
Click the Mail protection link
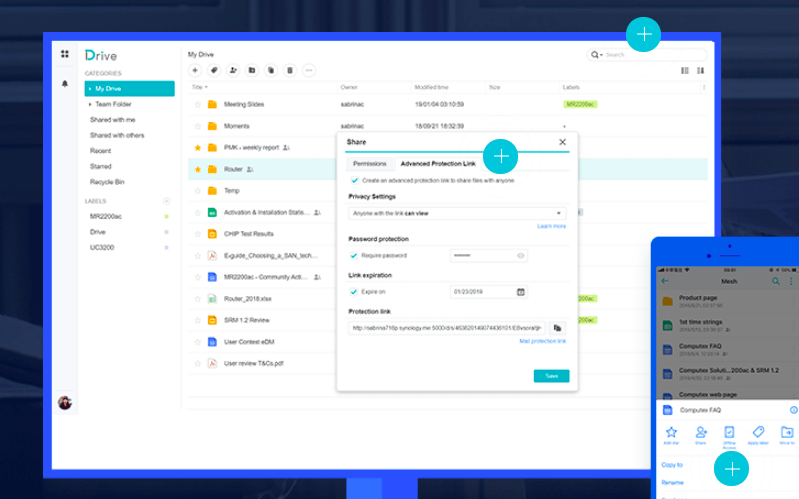tap(543, 341)
